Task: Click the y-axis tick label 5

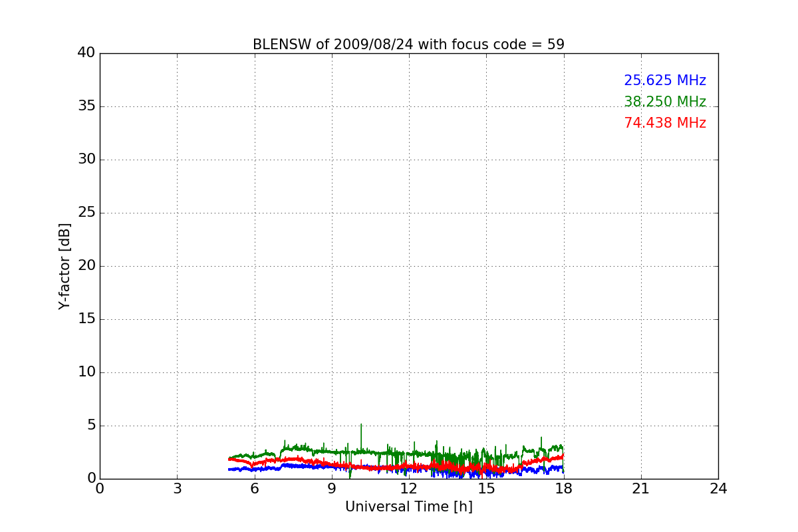Action: pos(91,425)
